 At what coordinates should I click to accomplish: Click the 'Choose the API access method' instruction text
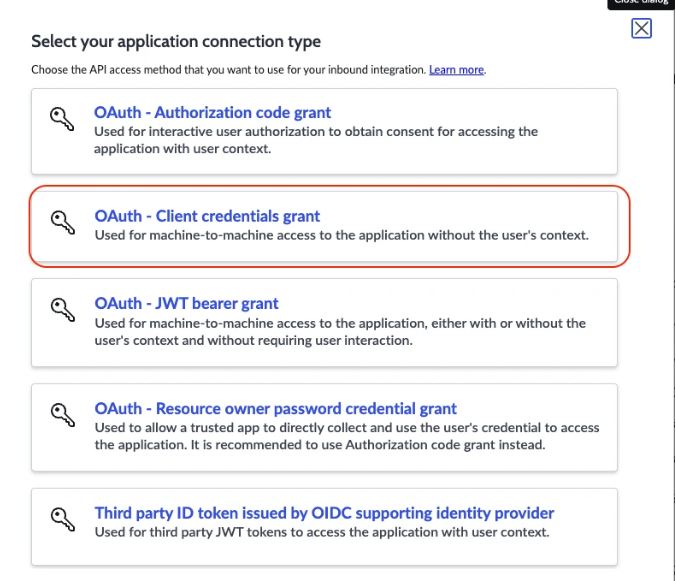(x=229, y=70)
